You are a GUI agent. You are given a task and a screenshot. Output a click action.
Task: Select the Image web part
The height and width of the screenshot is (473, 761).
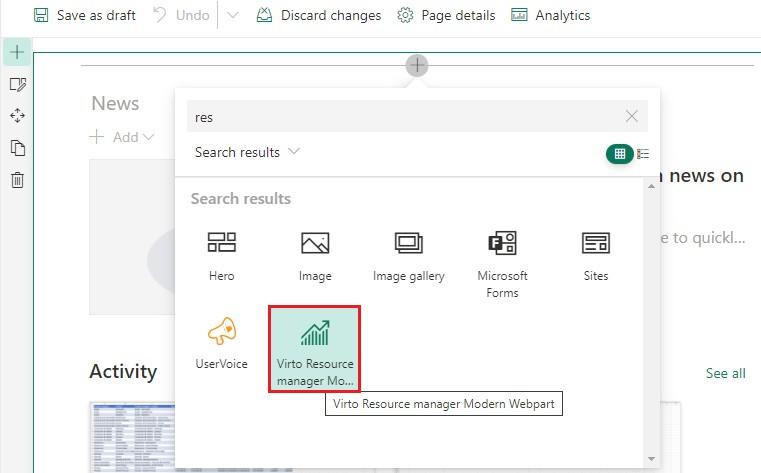(x=315, y=257)
